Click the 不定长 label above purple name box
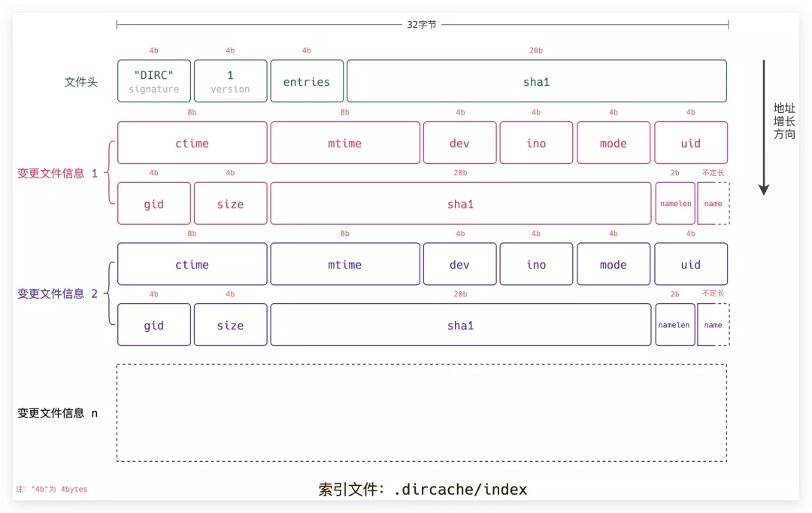This screenshot has width=812, height=513. point(713,293)
